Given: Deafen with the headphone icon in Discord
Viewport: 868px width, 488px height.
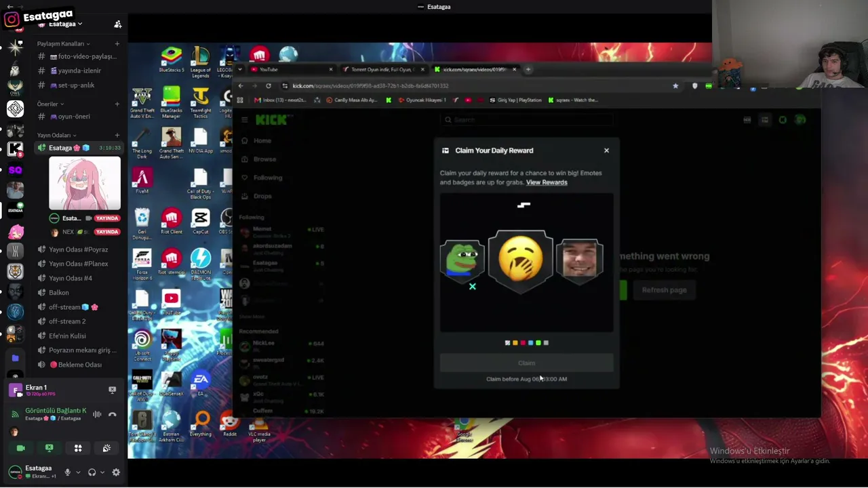Looking at the screenshot, I should click(x=92, y=472).
